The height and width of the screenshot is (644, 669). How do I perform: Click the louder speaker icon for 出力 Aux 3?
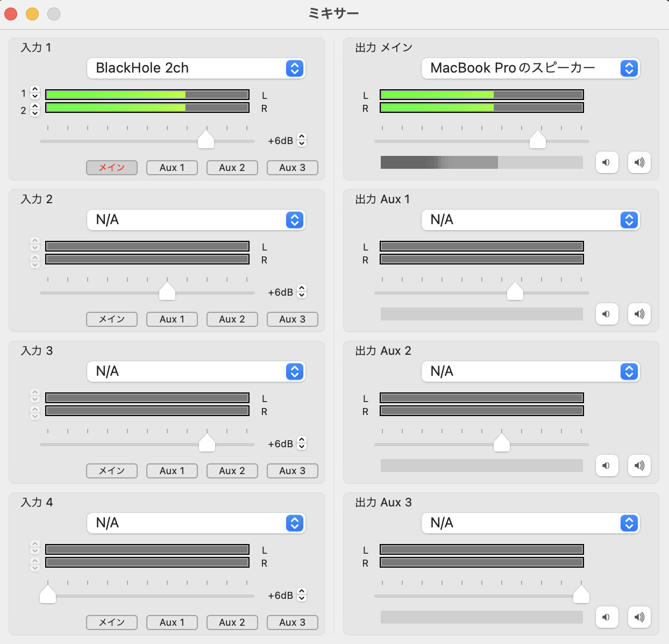pos(639,617)
